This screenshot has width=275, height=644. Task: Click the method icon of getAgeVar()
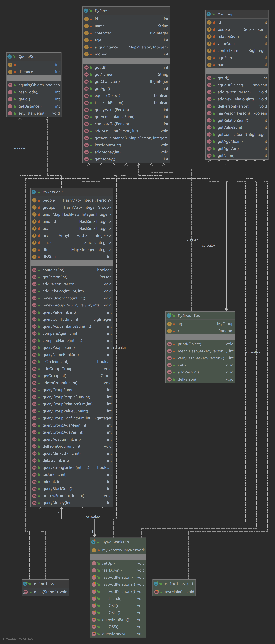point(209,149)
